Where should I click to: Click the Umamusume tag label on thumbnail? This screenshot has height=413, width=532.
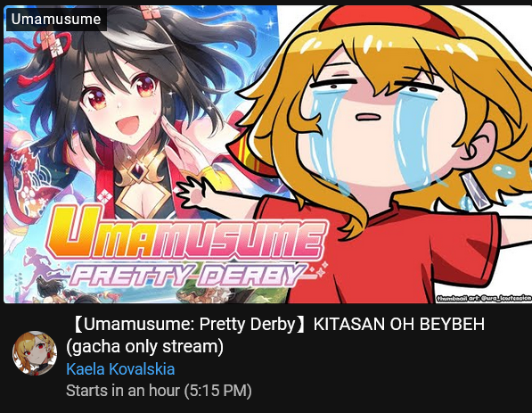[56, 20]
